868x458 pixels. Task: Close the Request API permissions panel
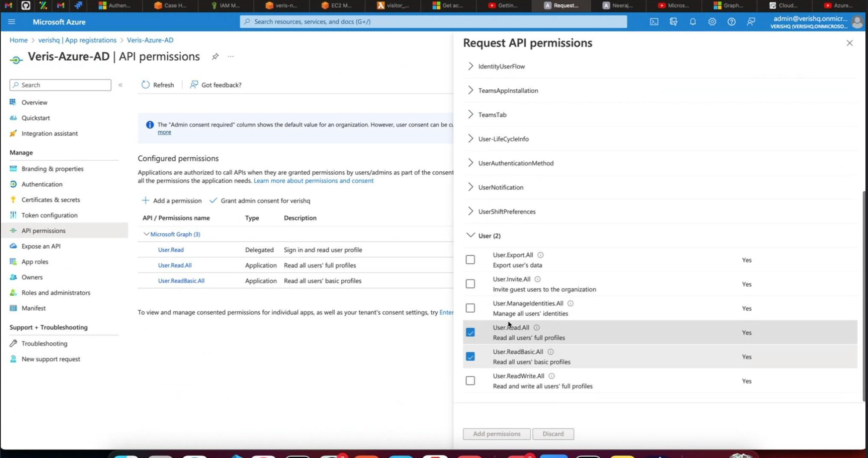point(849,43)
